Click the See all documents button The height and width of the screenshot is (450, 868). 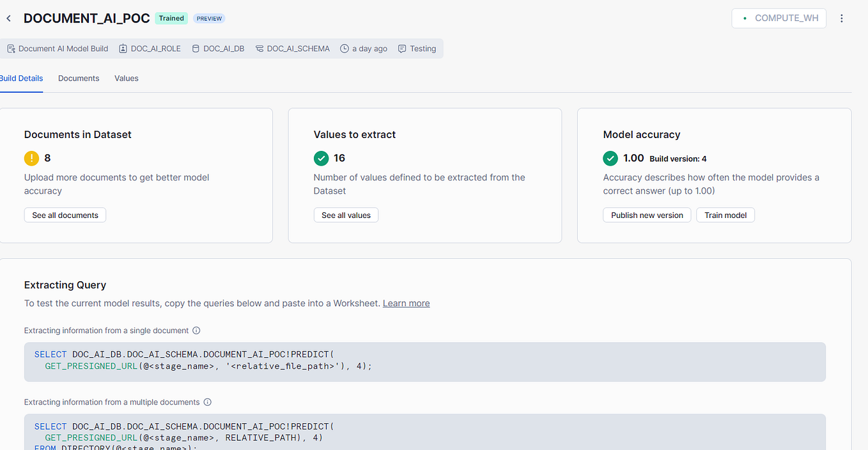tap(65, 215)
